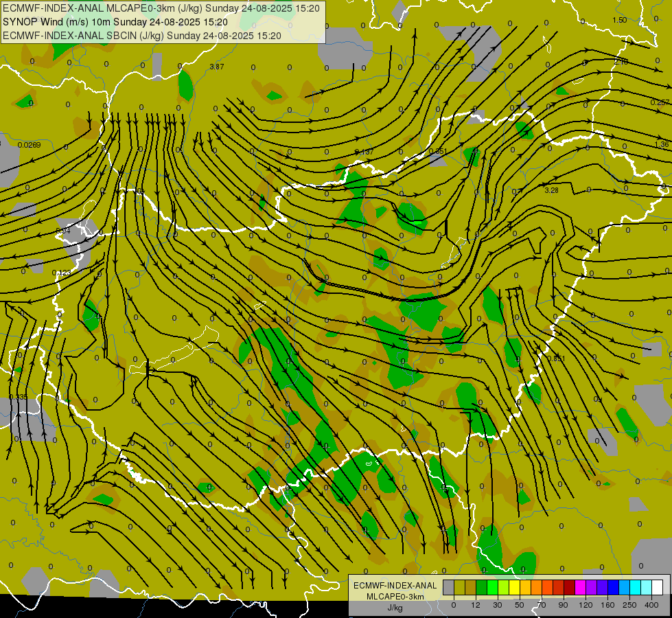Click the map value 0.123
The width and height of the screenshot is (672, 618).
pyautogui.click(x=62, y=273)
